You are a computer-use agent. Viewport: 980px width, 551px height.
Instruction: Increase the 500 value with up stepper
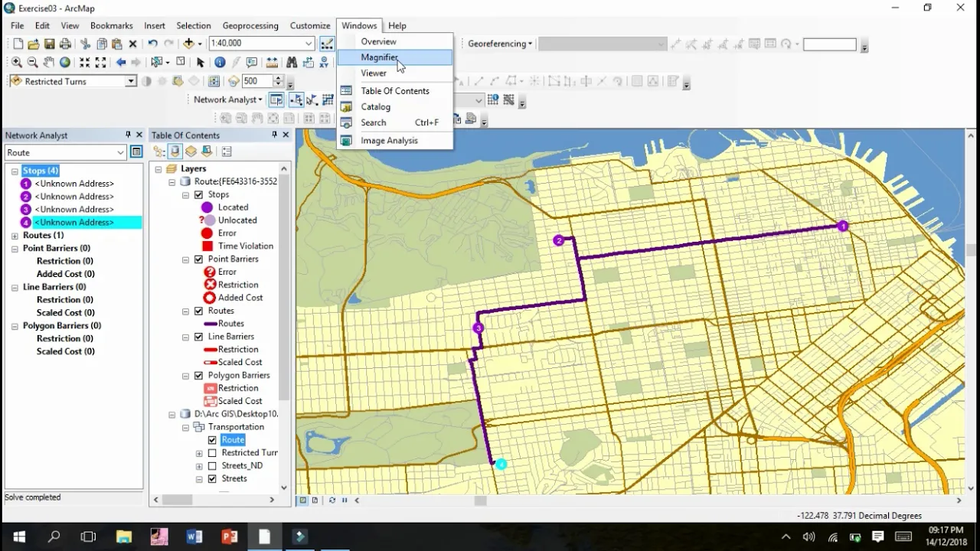(279, 78)
